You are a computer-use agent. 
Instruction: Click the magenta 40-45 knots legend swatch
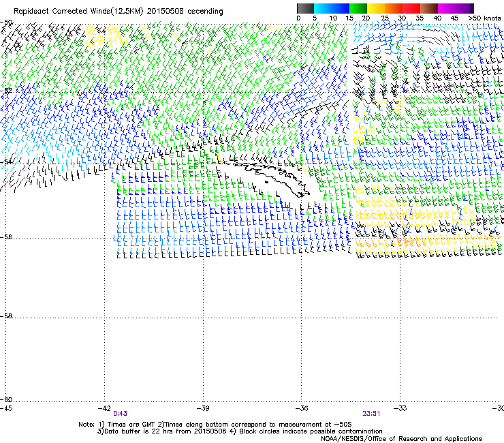[447, 8]
